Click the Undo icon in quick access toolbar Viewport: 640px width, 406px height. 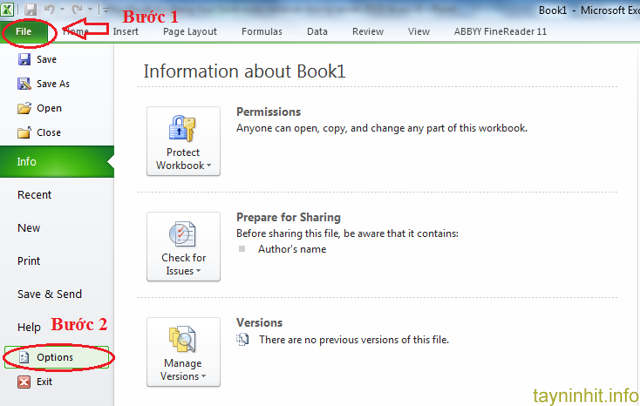pos(47,10)
